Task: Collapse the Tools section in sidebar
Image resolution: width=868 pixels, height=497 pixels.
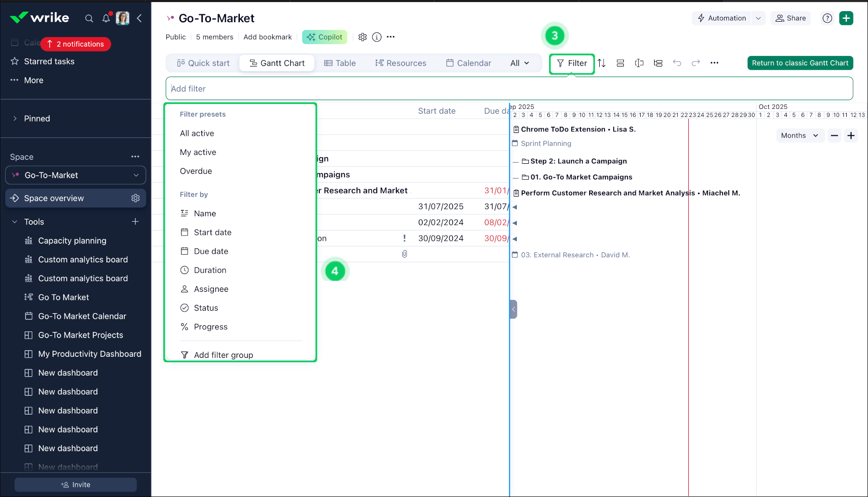Action: 15,222
